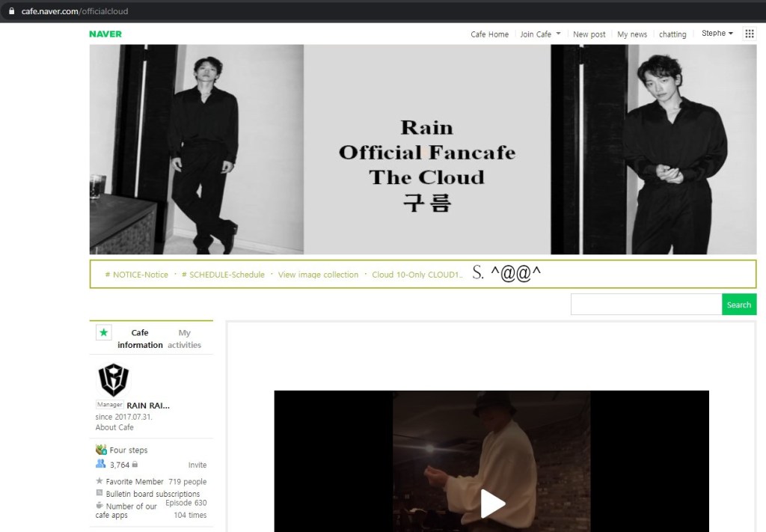Click the green star favorite icon
766x532 pixels.
coord(103,333)
